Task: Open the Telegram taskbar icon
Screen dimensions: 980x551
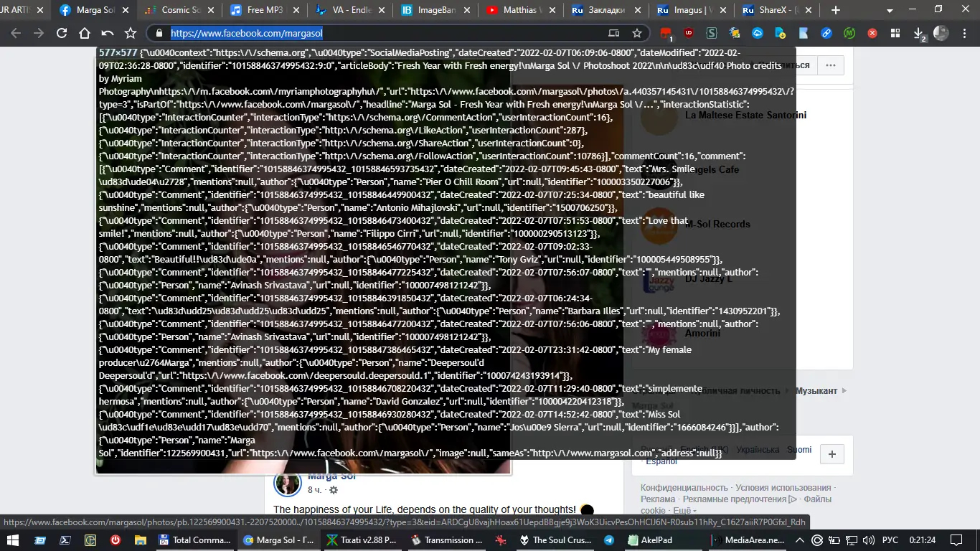Action: click(609, 540)
